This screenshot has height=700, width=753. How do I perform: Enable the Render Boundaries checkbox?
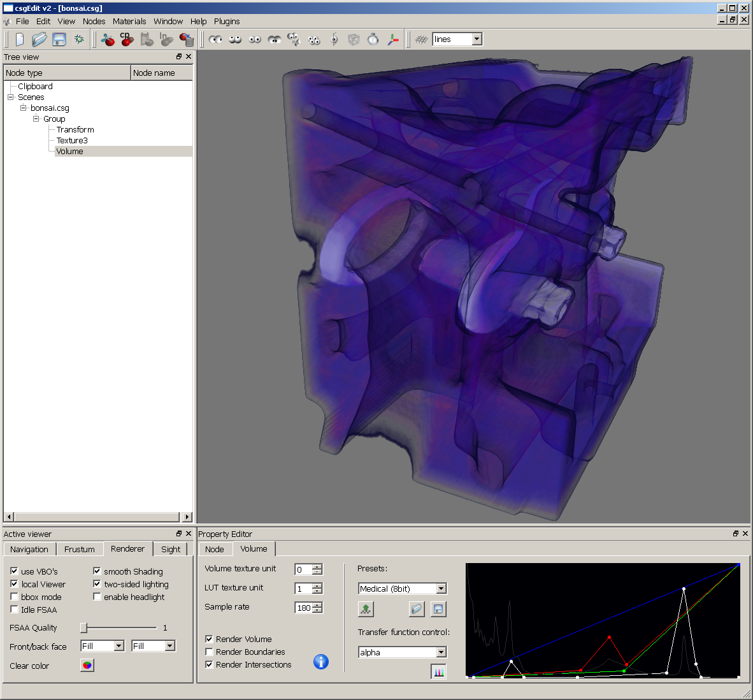(x=209, y=652)
